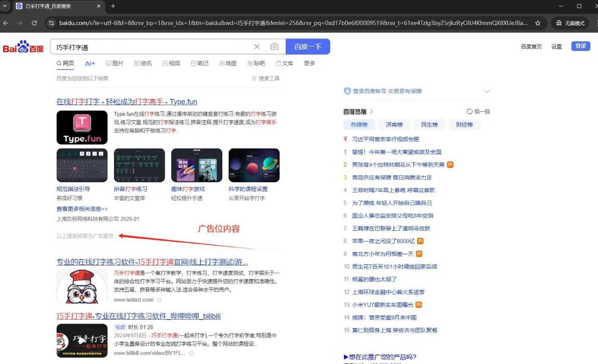Open hot topic 上海环球金融中心着火系谣言
The height and width of the screenshot is (364, 598).
coord(388,292)
